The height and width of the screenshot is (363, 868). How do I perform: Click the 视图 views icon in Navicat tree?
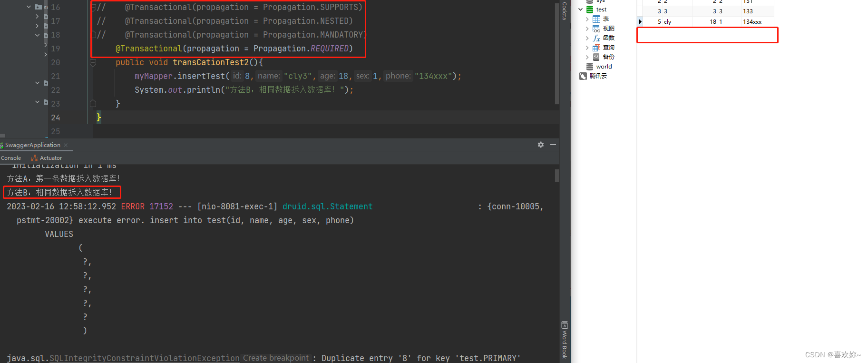click(x=596, y=29)
